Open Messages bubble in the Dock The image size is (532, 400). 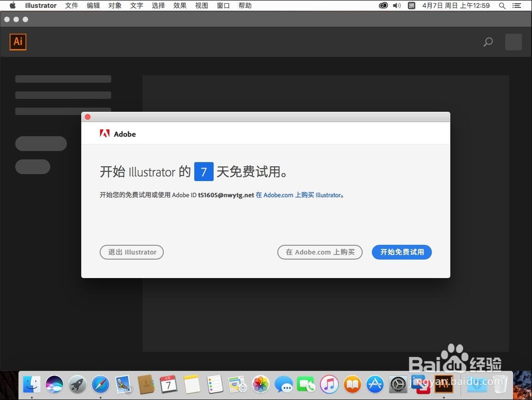[x=284, y=385]
